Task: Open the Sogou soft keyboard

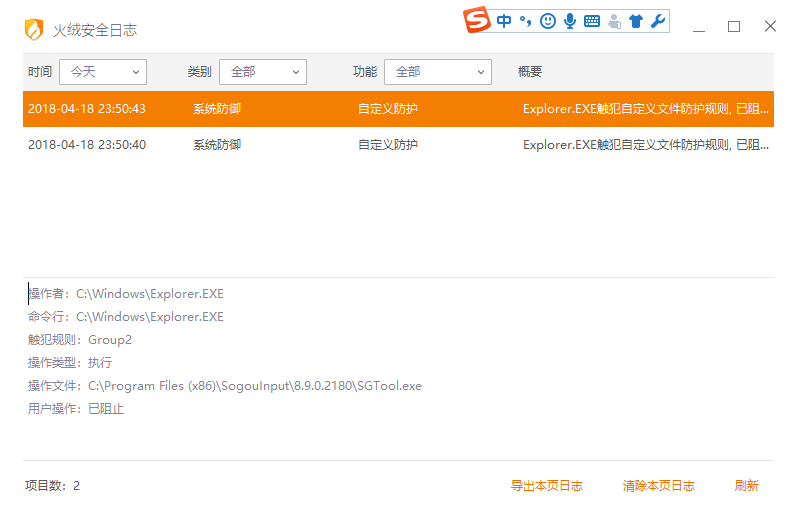Action: [592, 21]
